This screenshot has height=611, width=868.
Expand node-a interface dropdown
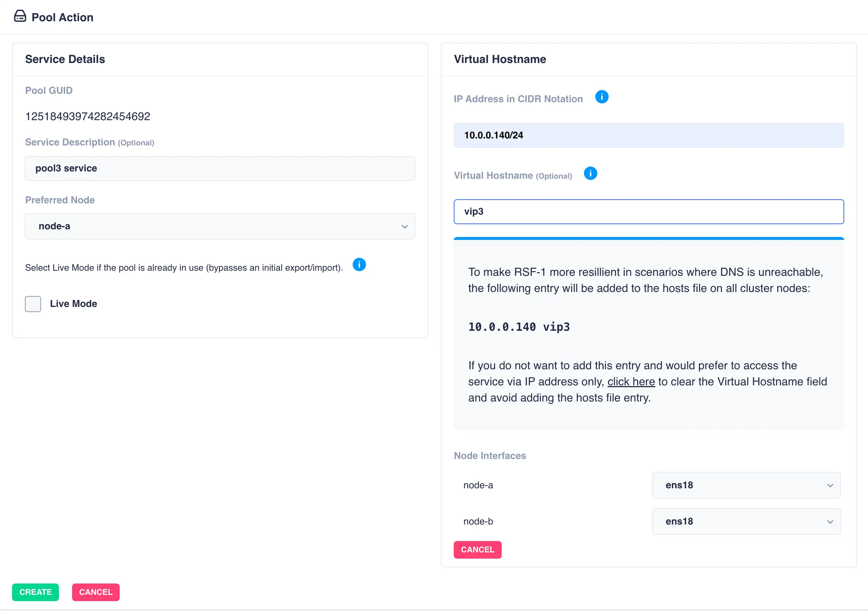tap(745, 485)
